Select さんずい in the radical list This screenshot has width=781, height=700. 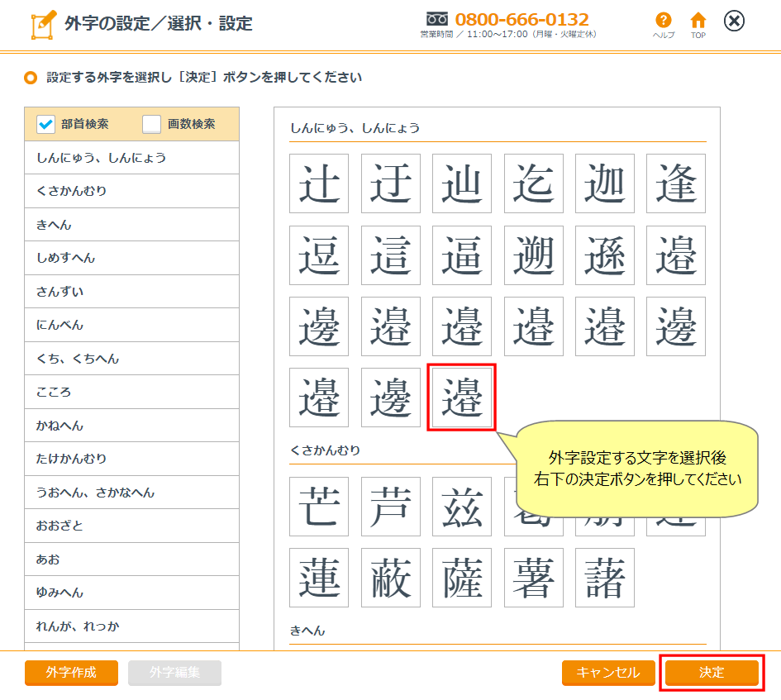pos(131,292)
